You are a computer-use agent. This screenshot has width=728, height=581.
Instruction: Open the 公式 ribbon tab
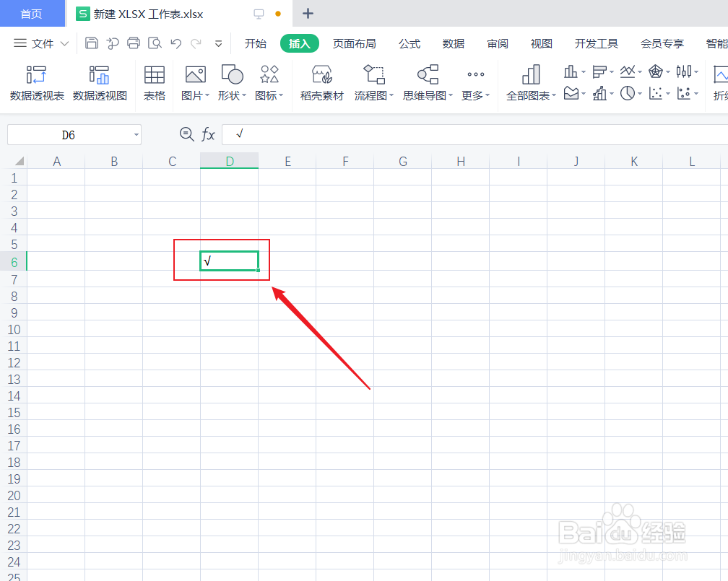click(x=409, y=43)
